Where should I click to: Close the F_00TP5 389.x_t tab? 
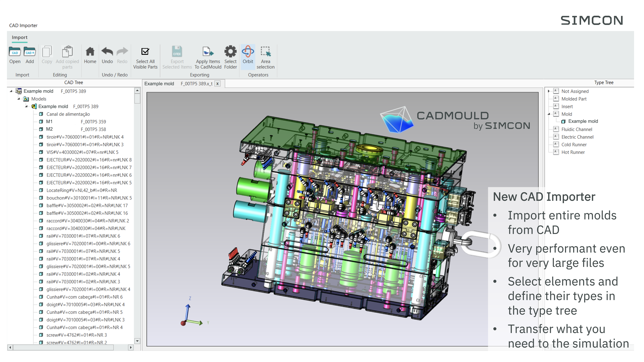[218, 84]
